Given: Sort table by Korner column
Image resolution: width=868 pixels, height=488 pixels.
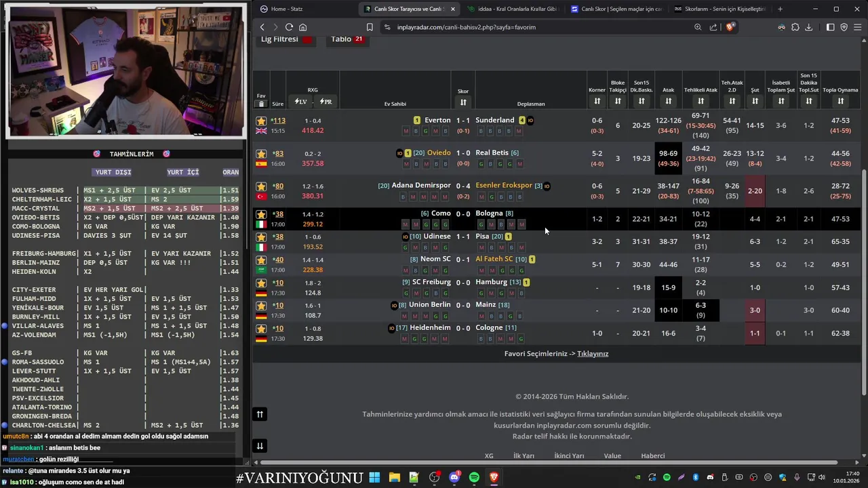Looking at the screenshot, I should coord(597,101).
